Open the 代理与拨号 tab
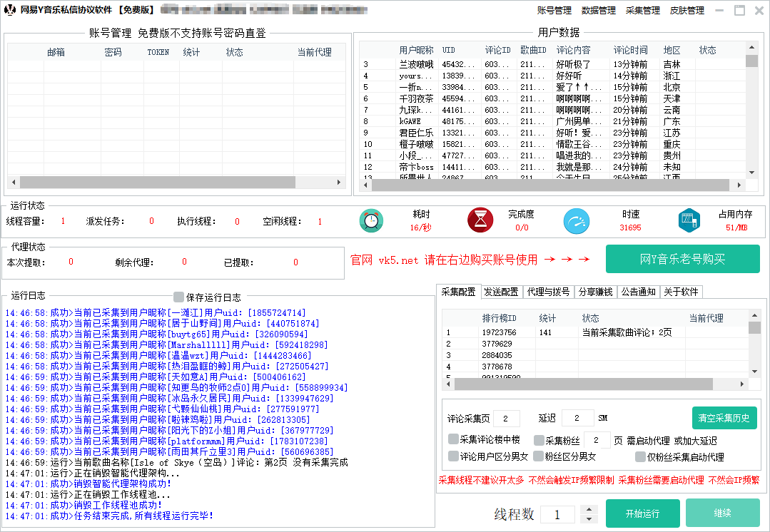Screen dimensions: 770x532 [549, 292]
